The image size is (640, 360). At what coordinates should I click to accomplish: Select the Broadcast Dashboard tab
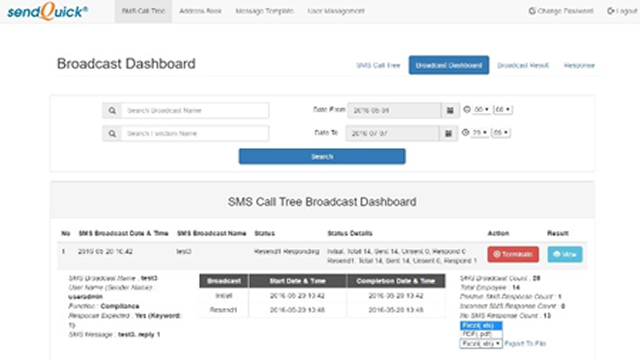point(449,65)
